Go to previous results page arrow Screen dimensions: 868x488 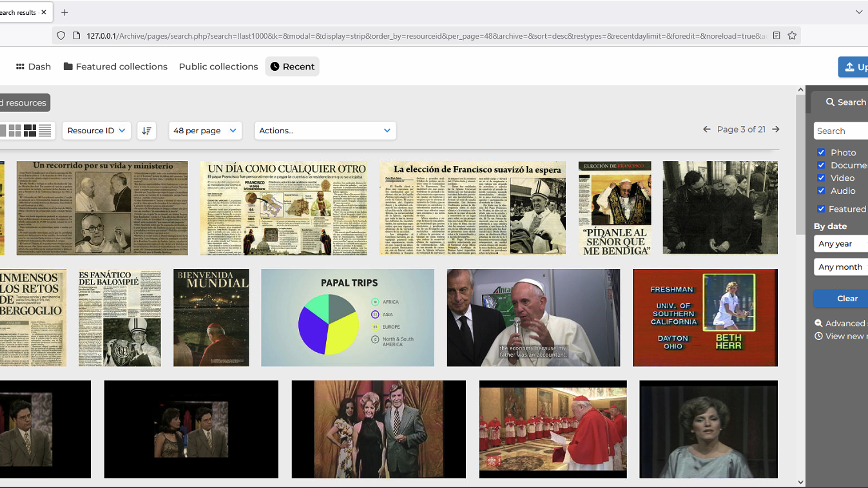[x=707, y=129]
